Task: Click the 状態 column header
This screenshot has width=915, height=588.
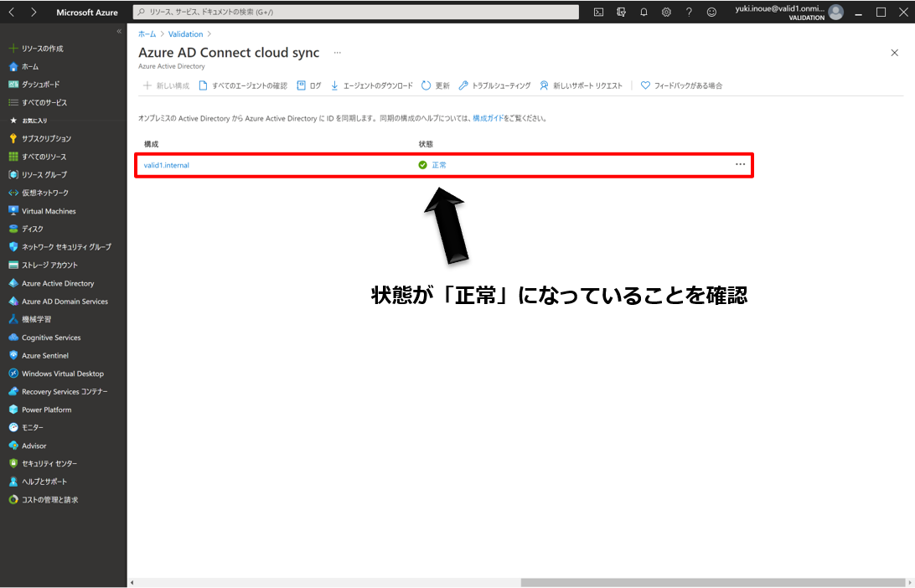Action: [426, 144]
